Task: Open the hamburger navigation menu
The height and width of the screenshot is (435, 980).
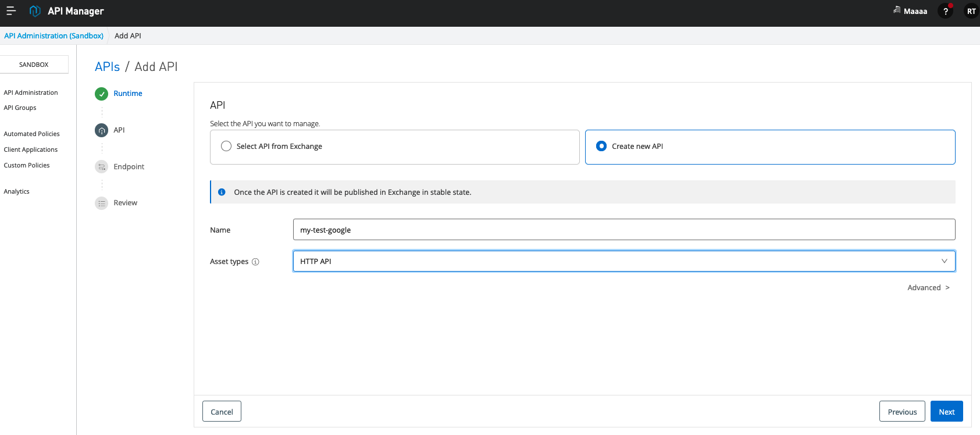Action: pyautogui.click(x=11, y=11)
